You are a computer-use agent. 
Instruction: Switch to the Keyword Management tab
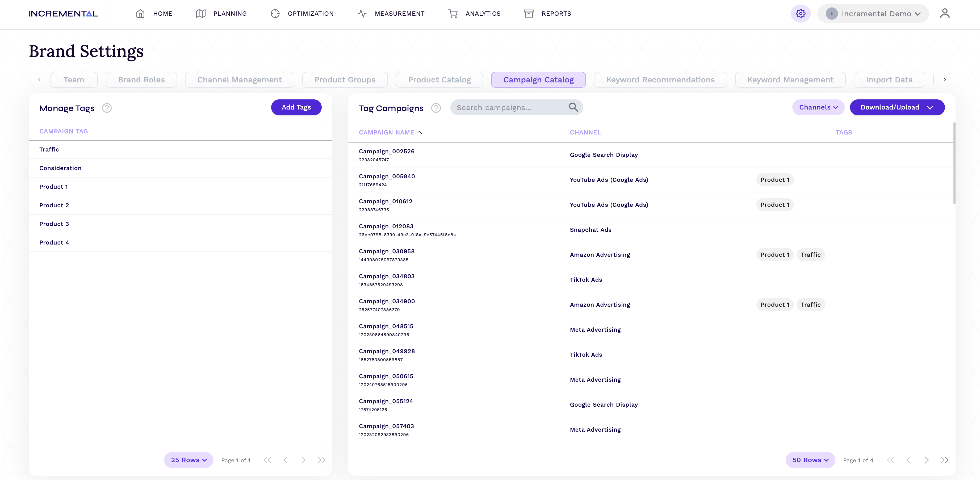click(x=790, y=80)
